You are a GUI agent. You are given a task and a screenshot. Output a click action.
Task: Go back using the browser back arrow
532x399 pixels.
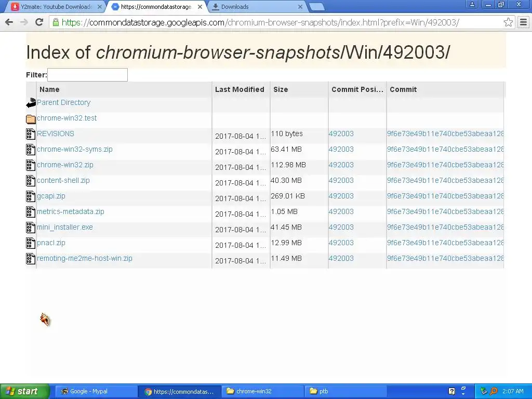coord(9,22)
